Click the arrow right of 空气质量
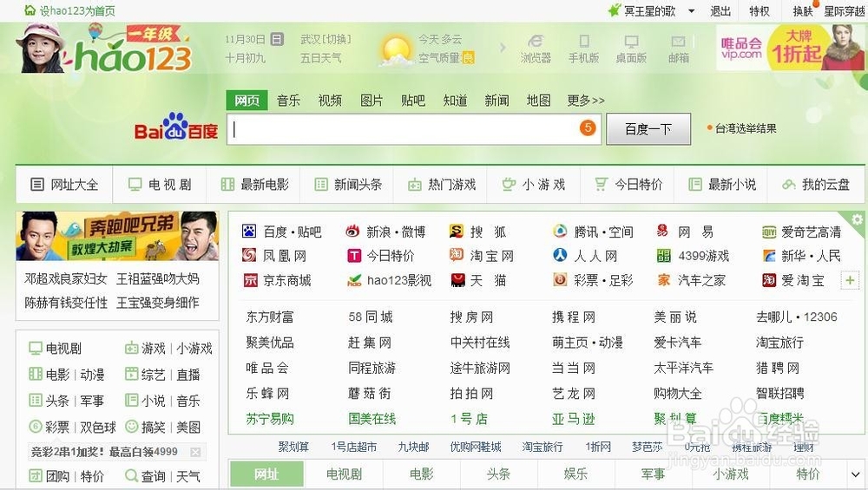Viewport: 868px width, 490px height. (x=503, y=48)
